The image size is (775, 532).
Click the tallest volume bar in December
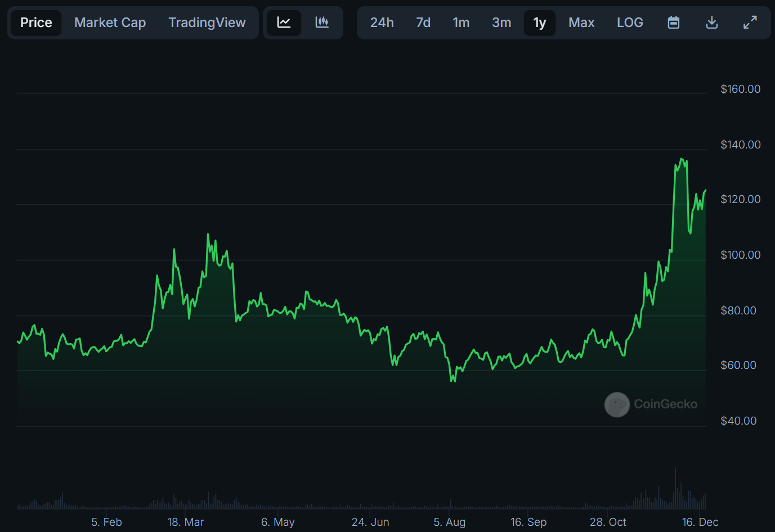[675, 489]
